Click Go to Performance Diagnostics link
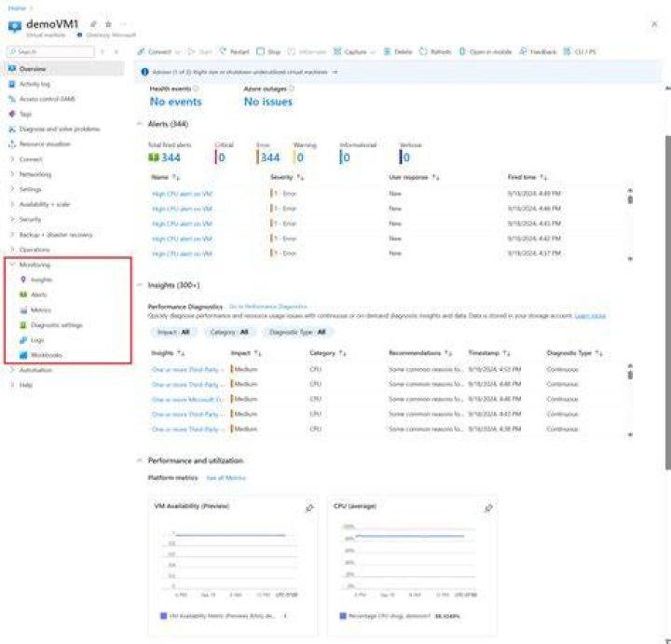 [268, 307]
